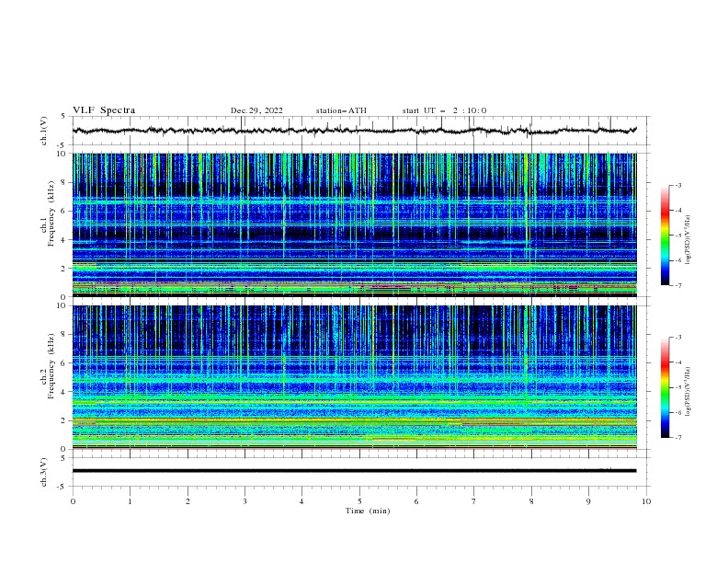Click the '-7' tick on the lower colorbar

(677, 438)
